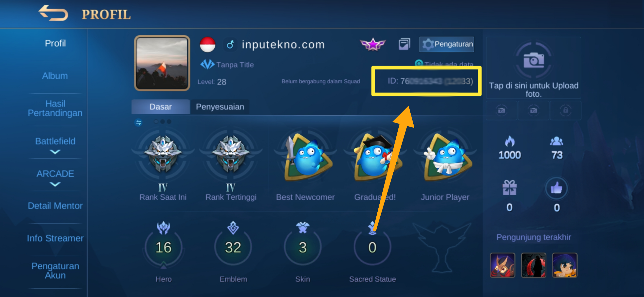Click the back arrow icon next to PROFIL
Image resolution: width=644 pixels, height=297 pixels.
[53, 13]
